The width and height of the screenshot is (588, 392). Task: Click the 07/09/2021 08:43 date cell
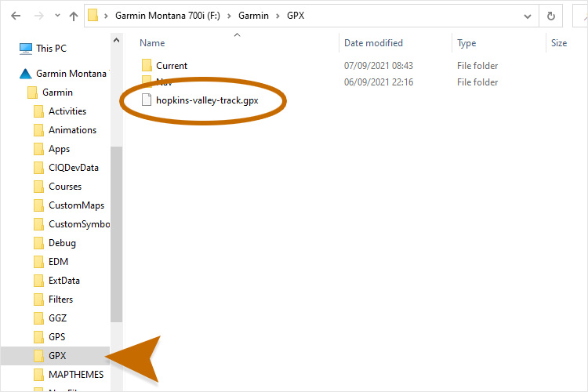[x=379, y=66]
